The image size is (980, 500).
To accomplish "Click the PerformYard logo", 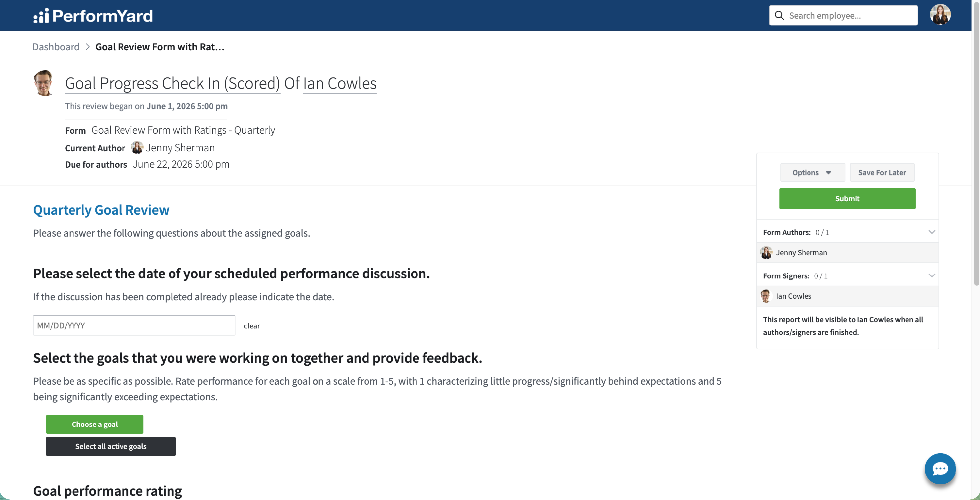I will [x=93, y=16].
